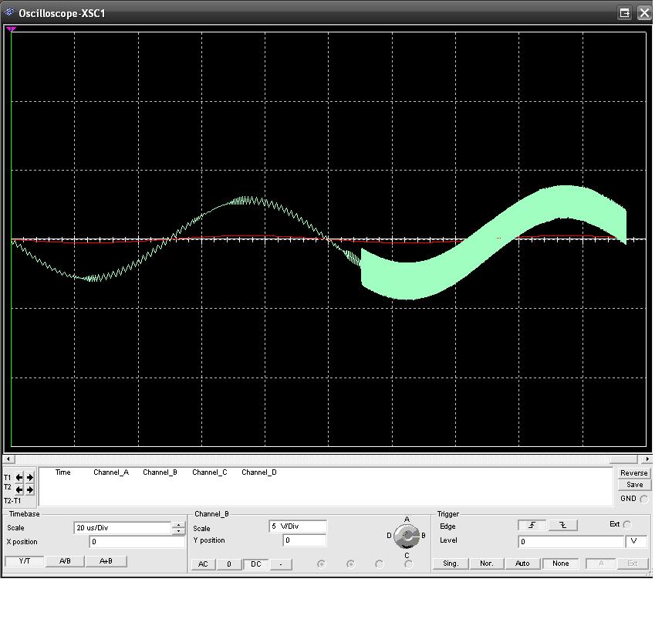Select trigger source A button
Screen dimensions: 672x633
click(601, 564)
